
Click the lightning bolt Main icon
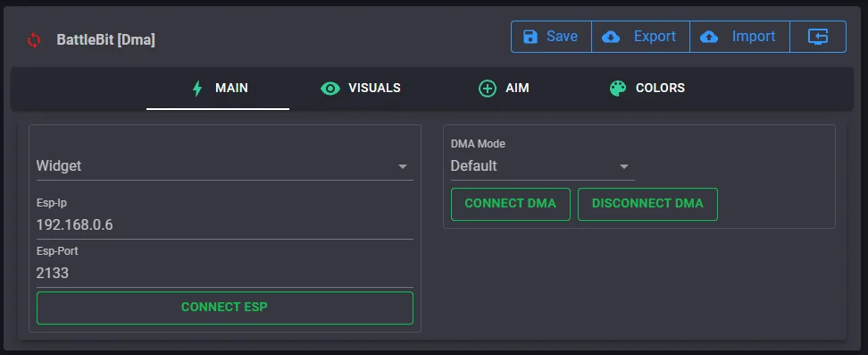(x=197, y=89)
